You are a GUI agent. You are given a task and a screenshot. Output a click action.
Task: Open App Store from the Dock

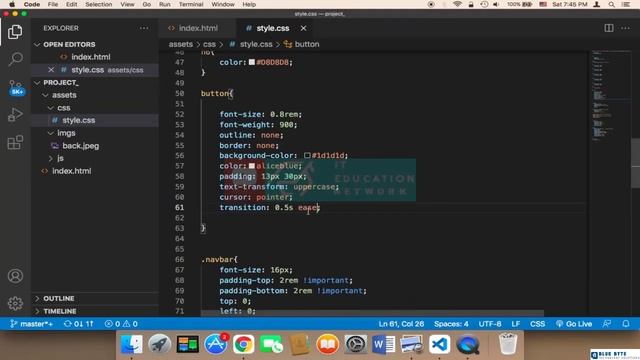[x=216, y=344]
